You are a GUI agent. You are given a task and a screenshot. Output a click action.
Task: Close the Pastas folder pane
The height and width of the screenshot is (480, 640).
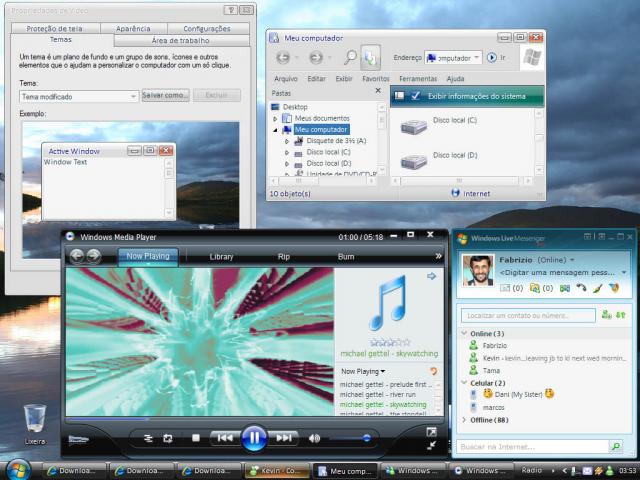pyautogui.click(x=378, y=91)
